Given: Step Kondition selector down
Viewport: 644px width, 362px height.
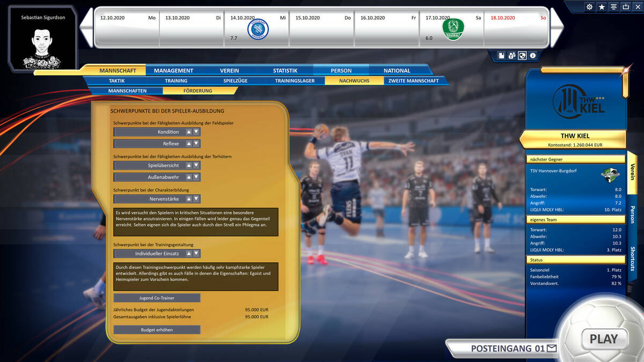Looking at the screenshot, I should point(196,132).
